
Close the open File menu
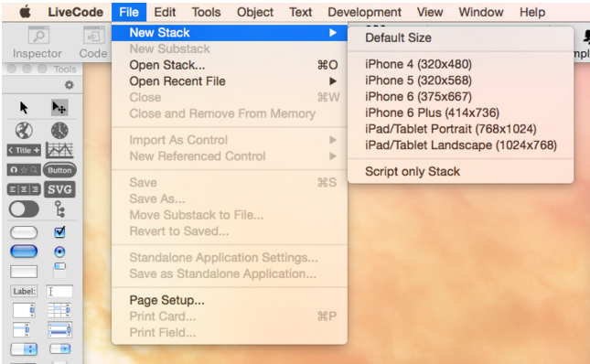click(x=129, y=13)
